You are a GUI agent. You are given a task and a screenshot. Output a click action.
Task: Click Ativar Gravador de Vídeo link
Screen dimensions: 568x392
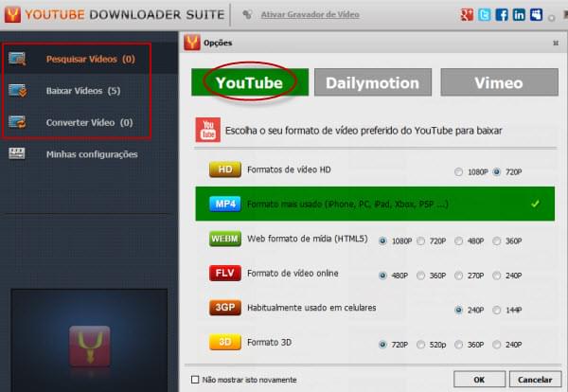click(x=311, y=14)
